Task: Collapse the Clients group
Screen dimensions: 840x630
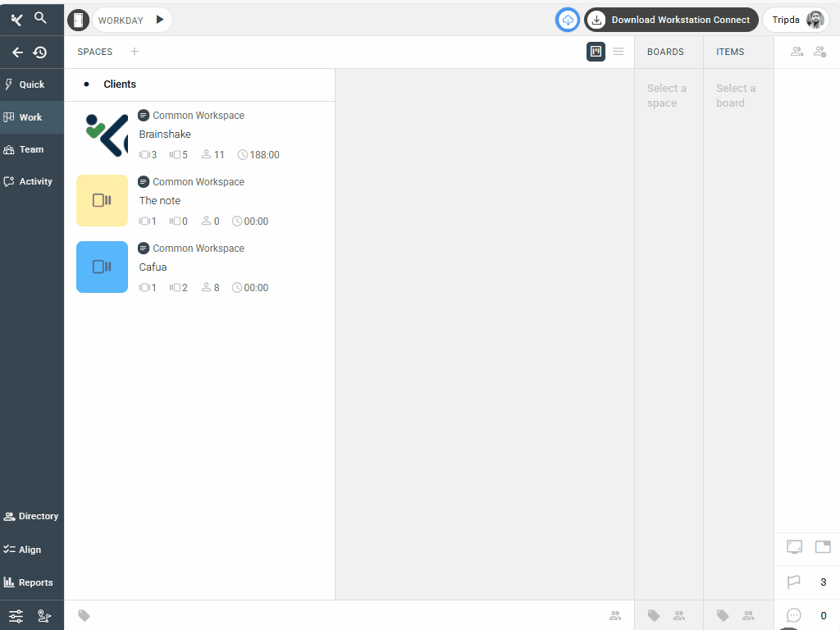Action: pyautogui.click(x=87, y=84)
